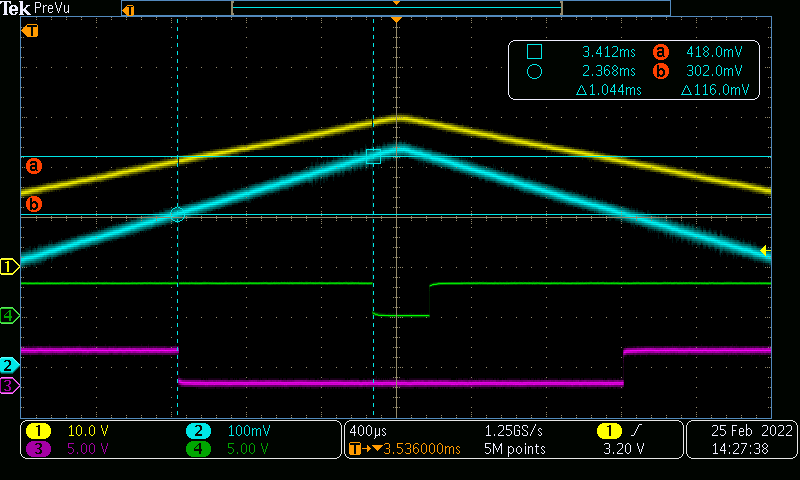800x480 pixels.
Task: Select the circle cursor marker on cyan waveform
Action: tap(177, 214)
